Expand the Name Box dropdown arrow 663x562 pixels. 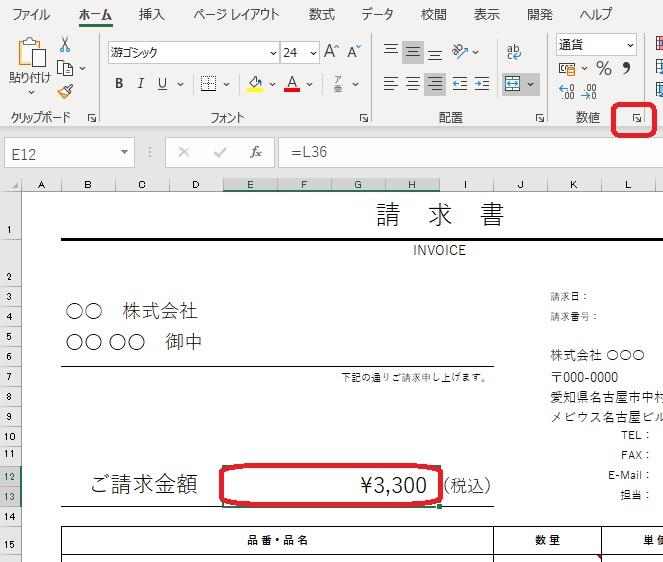pos(125,152)
